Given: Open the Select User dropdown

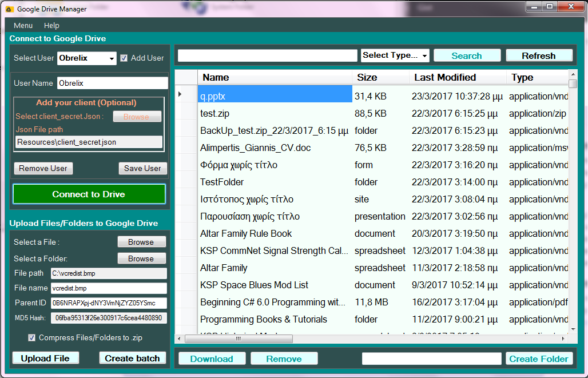Looking at the screenshot, I should point(87,58).
